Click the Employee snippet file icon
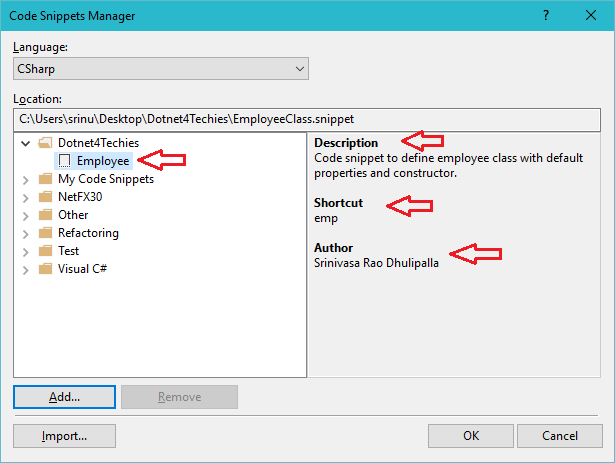Screen dimensions: 615x463 tap(64, 161)
